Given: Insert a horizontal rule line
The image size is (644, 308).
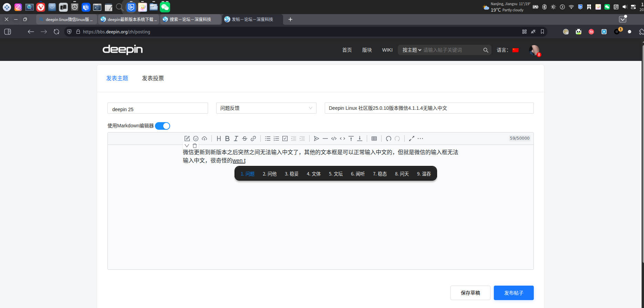Looking at the screenshot, I should click(x=325, y=138).
